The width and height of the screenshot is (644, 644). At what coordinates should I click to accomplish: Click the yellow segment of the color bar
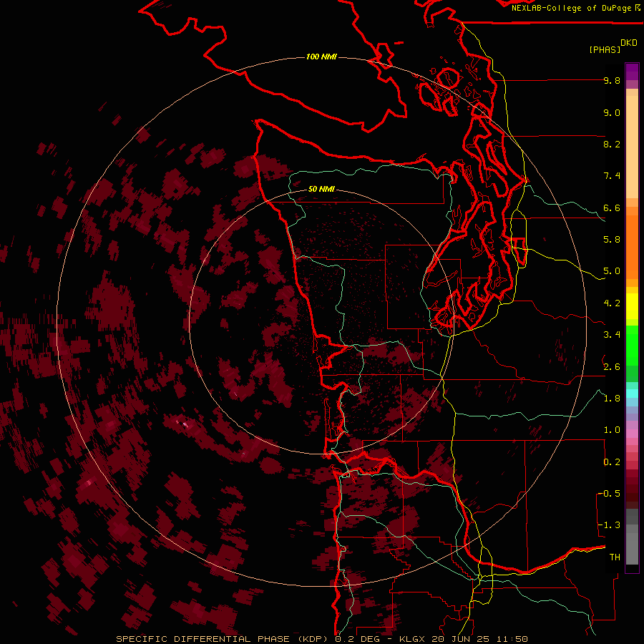[x=632, y=306]
